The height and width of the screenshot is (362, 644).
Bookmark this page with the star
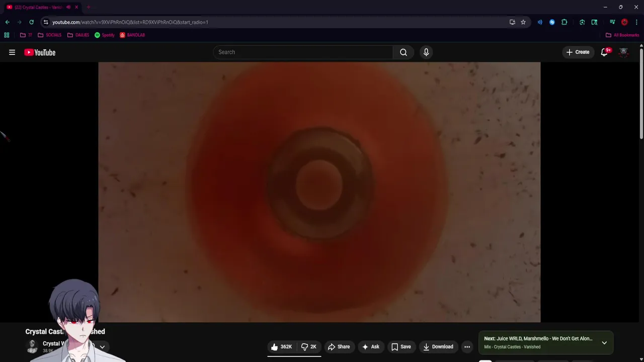tap(523, 22)
